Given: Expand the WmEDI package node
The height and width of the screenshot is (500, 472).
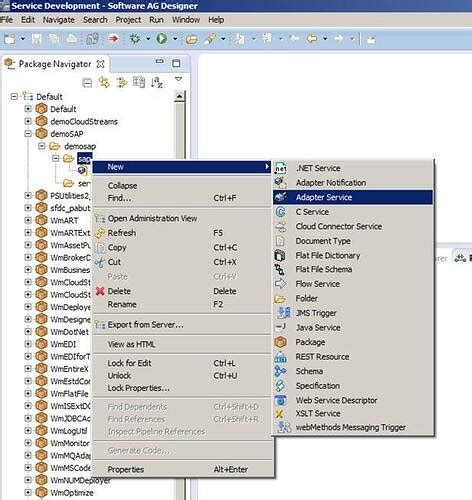Looking at the screenshot, I should pyautogui.click(x=28, y=344).
